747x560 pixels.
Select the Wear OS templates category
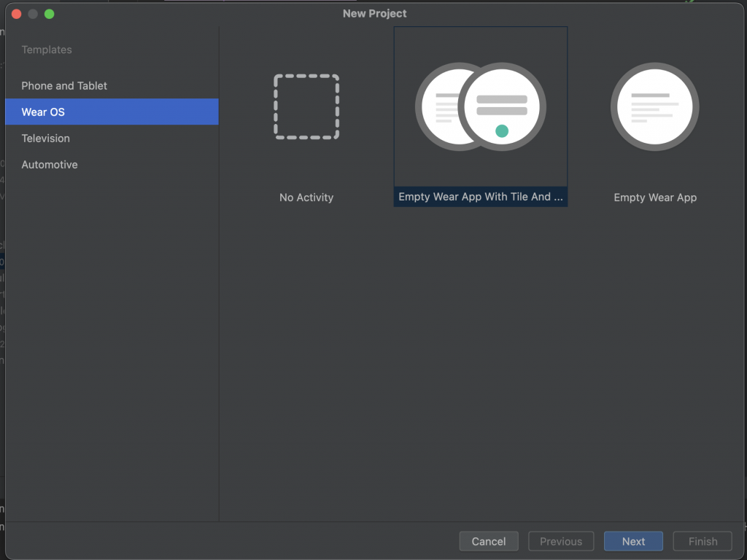coord(112,112)
